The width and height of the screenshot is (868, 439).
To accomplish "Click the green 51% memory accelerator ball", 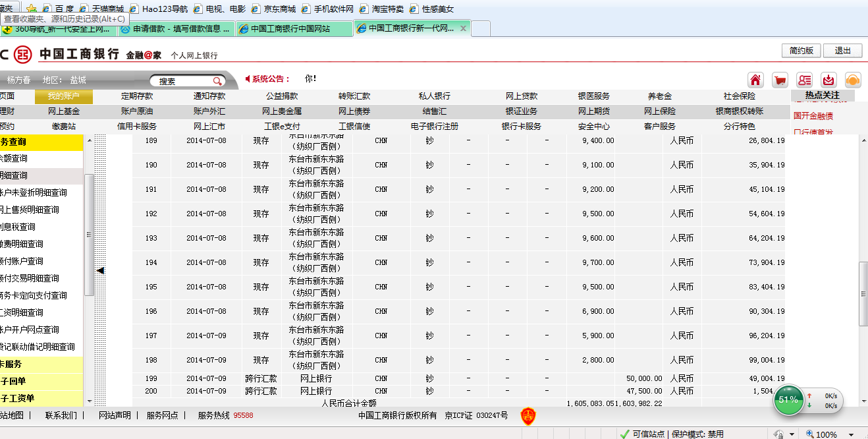I will pyautogui.click(x=788, y=400).
